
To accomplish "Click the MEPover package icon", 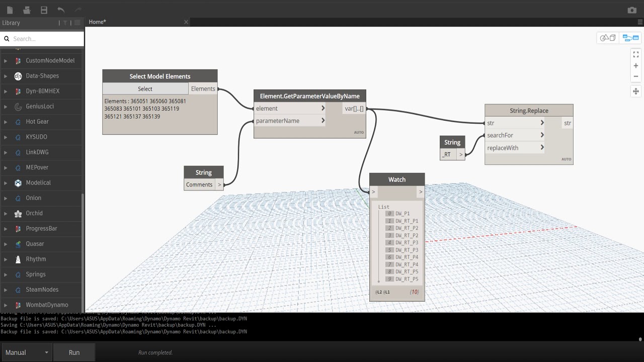I will [18, 167].
